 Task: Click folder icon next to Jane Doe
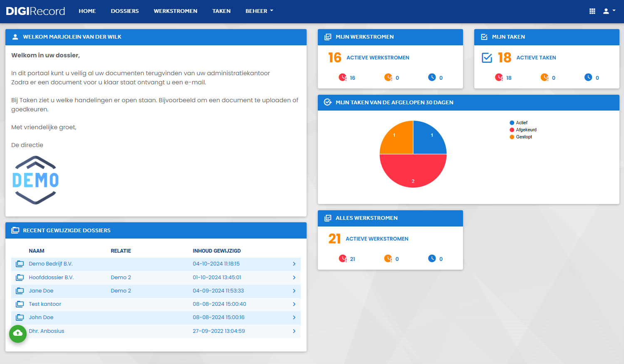tap(20, 291)
